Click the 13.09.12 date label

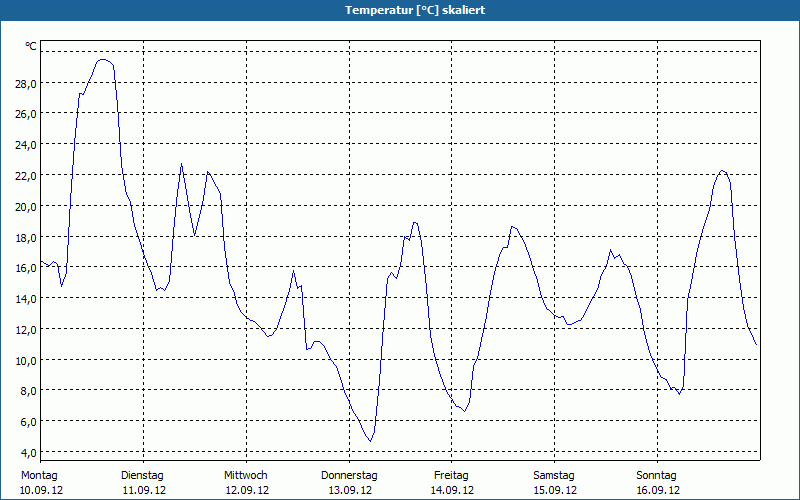350,490
